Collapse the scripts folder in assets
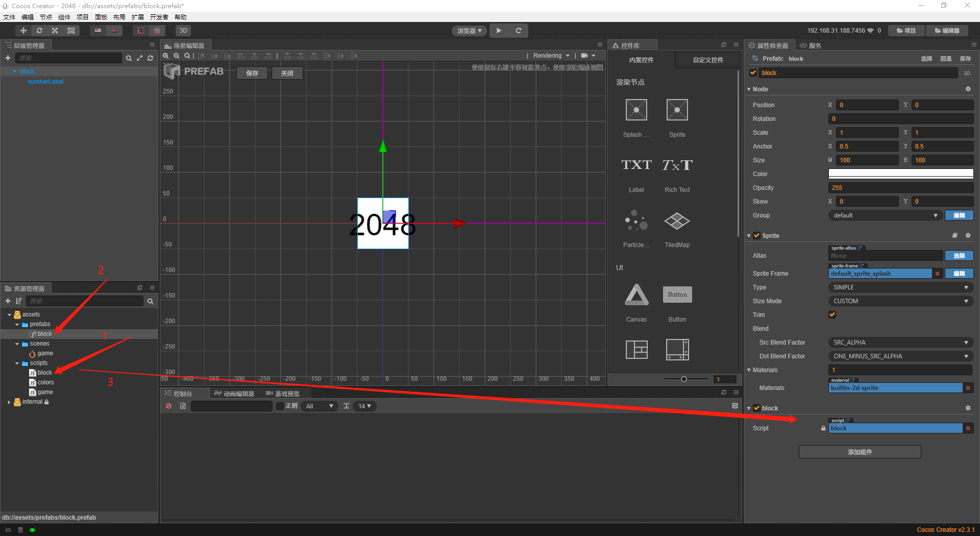This screenshot has height=536, width=980. (17, 363)
